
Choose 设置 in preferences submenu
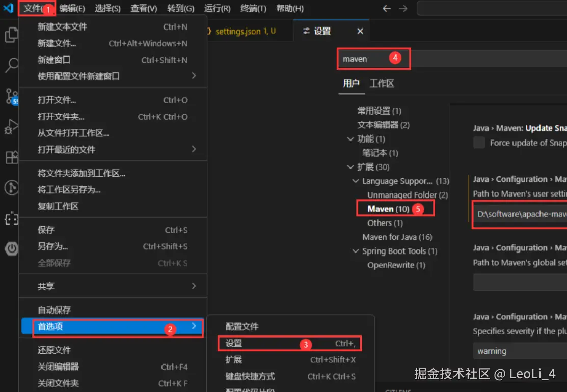coord(290,343)
